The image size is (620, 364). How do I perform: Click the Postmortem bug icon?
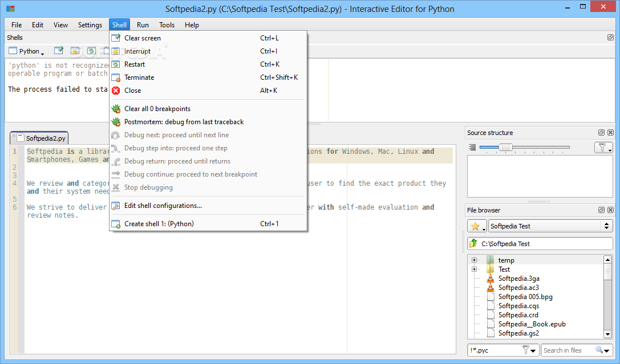(x=116, y=121)
